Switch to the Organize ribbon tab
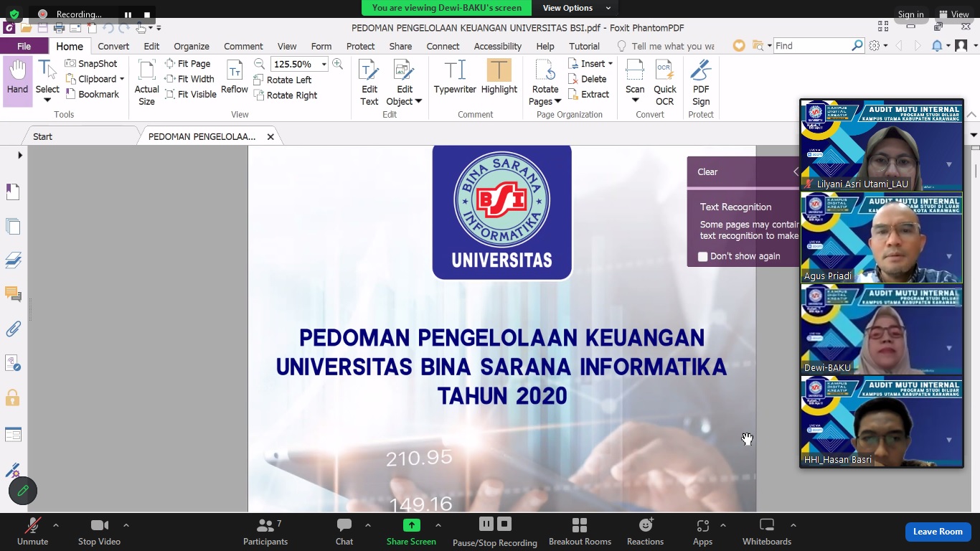The width and height of the screenshot is (980, 551). tap(192, 46)
